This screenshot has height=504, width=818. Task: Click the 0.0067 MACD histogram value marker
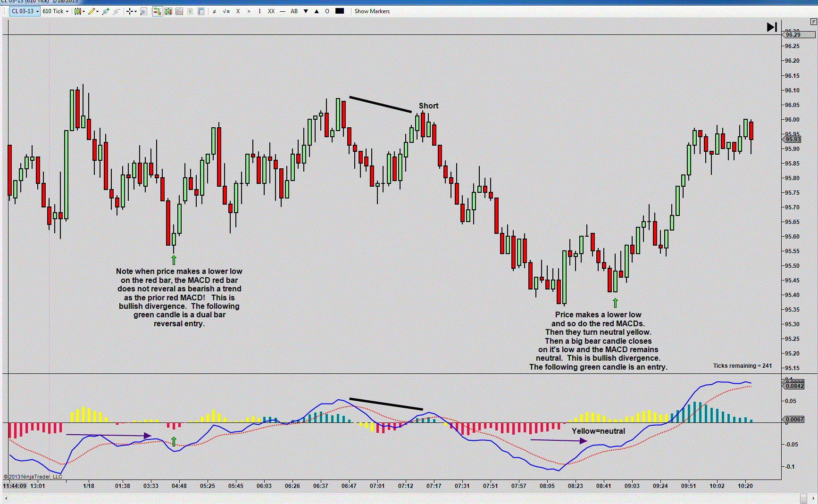(794, 420)
